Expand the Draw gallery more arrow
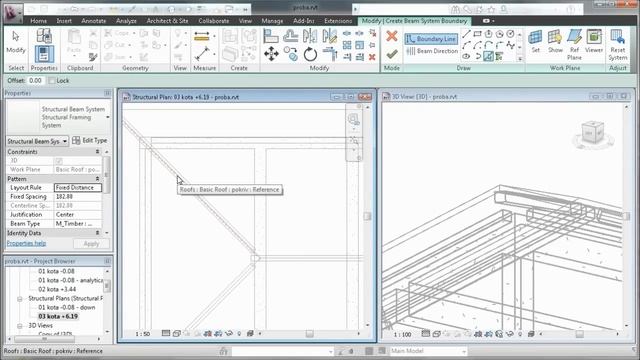This screenshot has height=360, width=640. (520, 59)
